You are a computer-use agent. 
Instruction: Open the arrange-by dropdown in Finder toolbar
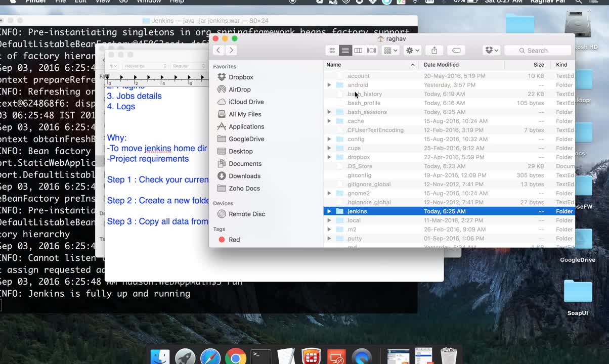pyautogui.click(x=390, y=50)
